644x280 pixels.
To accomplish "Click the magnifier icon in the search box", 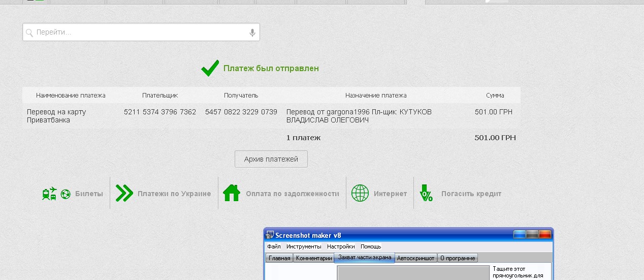I will pos(30,33).
